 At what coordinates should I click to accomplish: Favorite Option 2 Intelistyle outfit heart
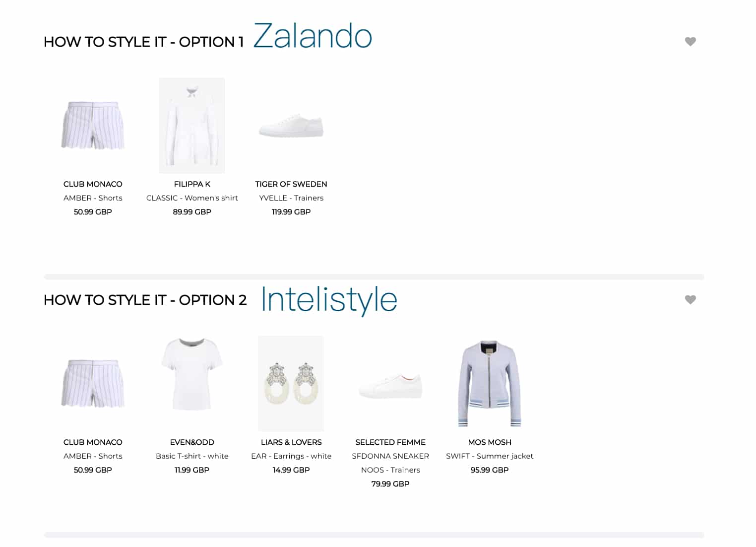tap(690, 300)
